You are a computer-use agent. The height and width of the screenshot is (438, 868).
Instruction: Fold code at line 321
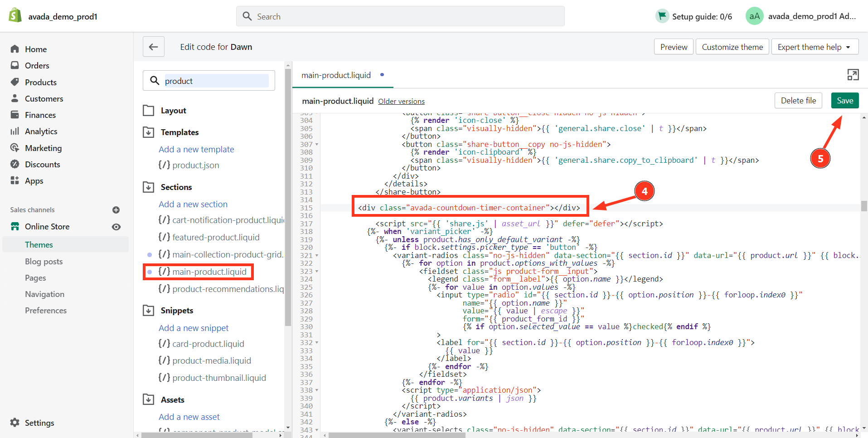click(x=317, y=256)
